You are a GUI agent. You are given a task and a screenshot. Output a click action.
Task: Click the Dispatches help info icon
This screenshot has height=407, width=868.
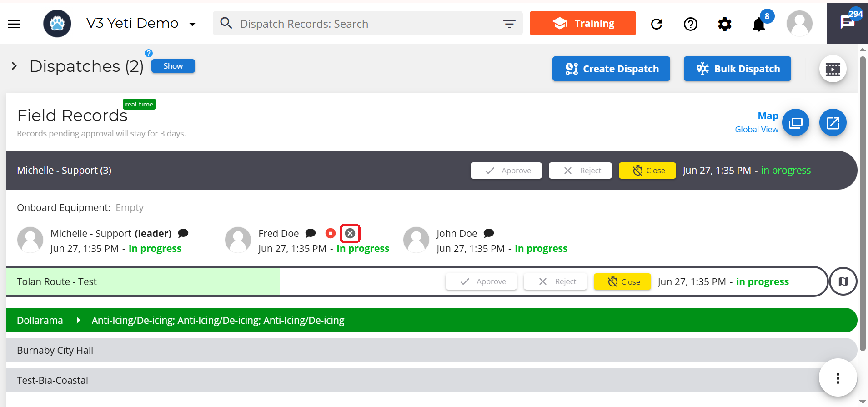(x=149, y=53)
